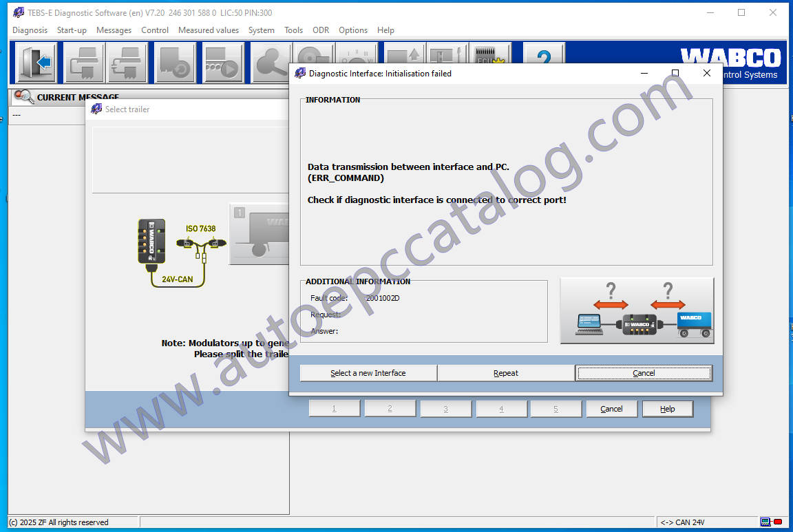Click the magnifier icon beside CURRENT MESSAGE
This screenshot has height=532, width=793.
point(21,97)
